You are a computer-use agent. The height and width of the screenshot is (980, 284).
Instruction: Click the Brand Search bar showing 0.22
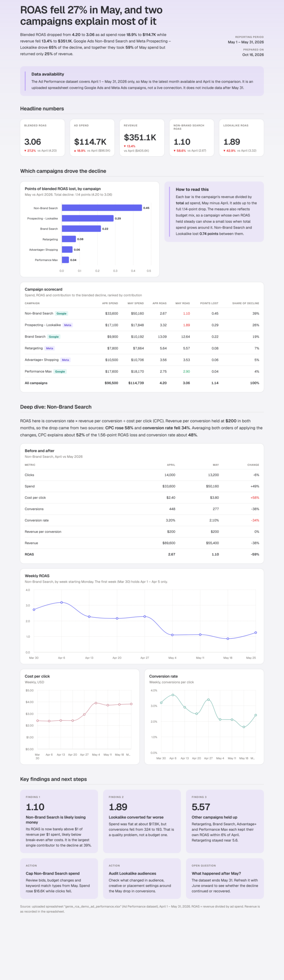coord(82,229)
